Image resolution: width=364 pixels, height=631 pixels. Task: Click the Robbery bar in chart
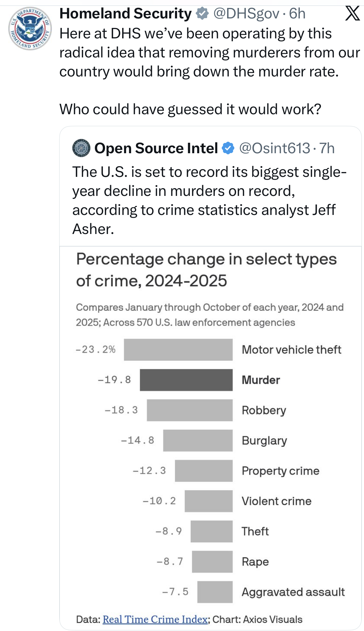click(x=190, y=410)
